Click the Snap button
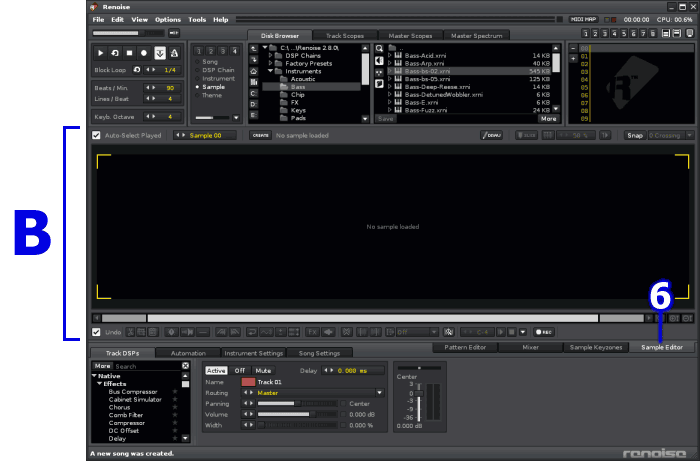Image resolution: width=700 pixels, height=461 pixels. 634,135
